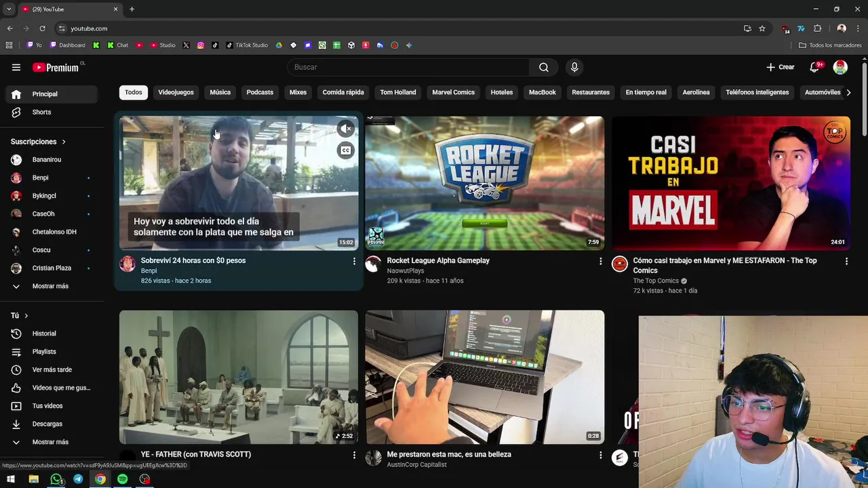Open Spotify from the taskbar
The height and width of the screenshot is (488, 868).
coord(122,479)
